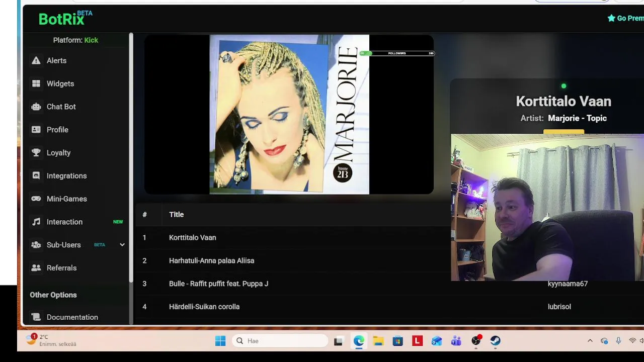Click the Mini-Games gamepad icon
The width and height of the screenshot is (644, 362).
click(x=36, y=199)
